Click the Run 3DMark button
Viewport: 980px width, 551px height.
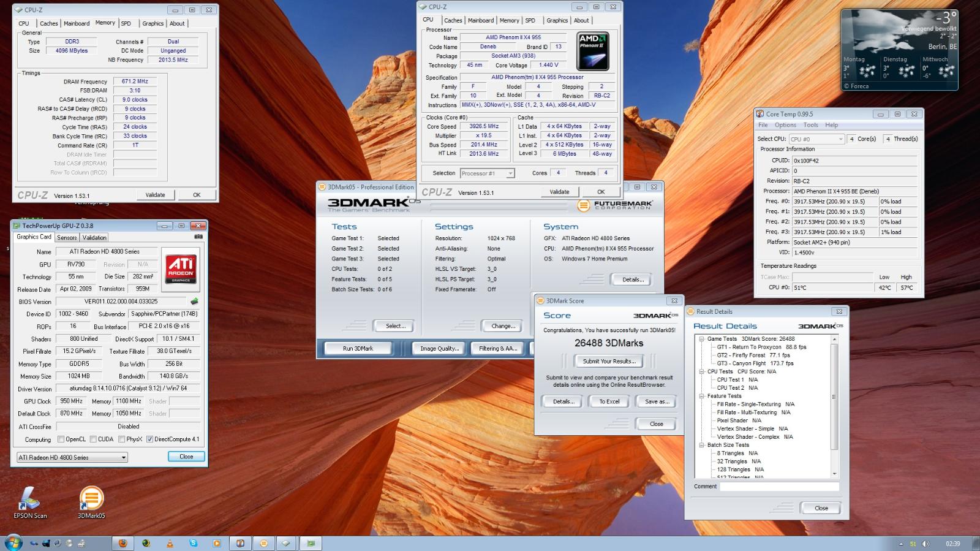358,348
